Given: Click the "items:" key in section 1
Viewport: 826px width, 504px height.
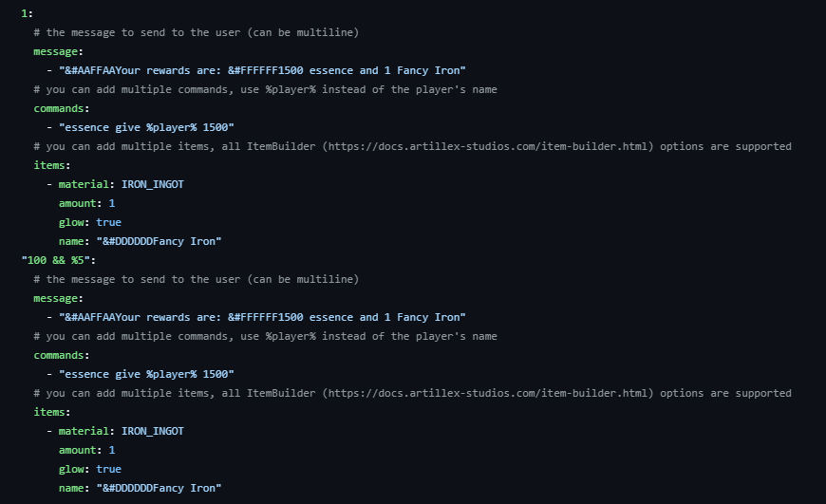Looking at the screenshot, I should click(52, 165).
